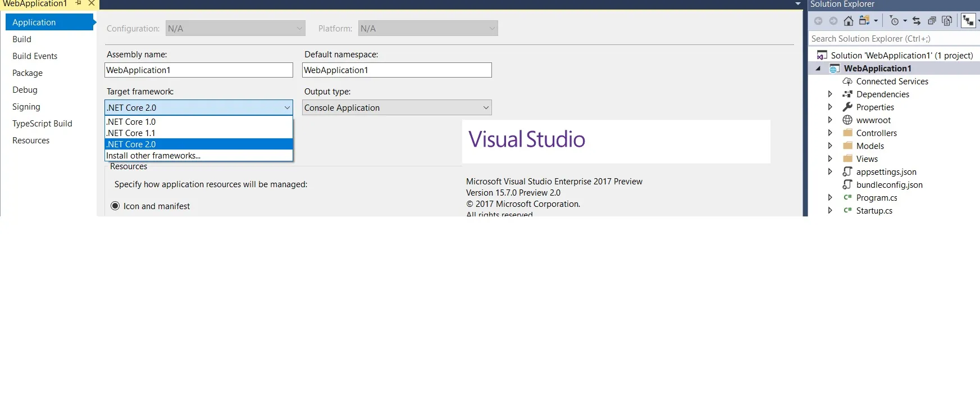Collapse All nodes in Solution Explorer
The width and height of the screenshot is (980, 407).
932,21
